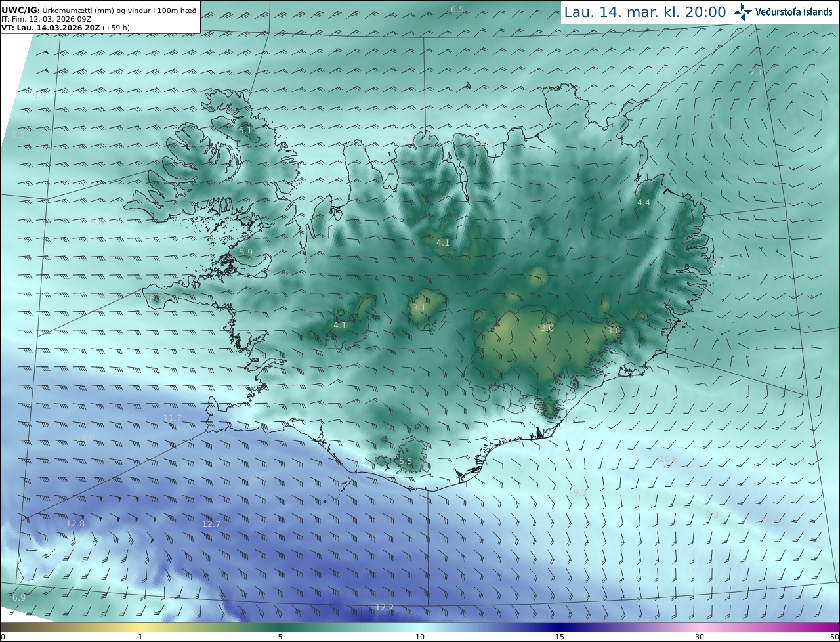The width and height of the screenshot is (840, 642).
Task: Click the 12.2 value label
Action: coord(385,607)
